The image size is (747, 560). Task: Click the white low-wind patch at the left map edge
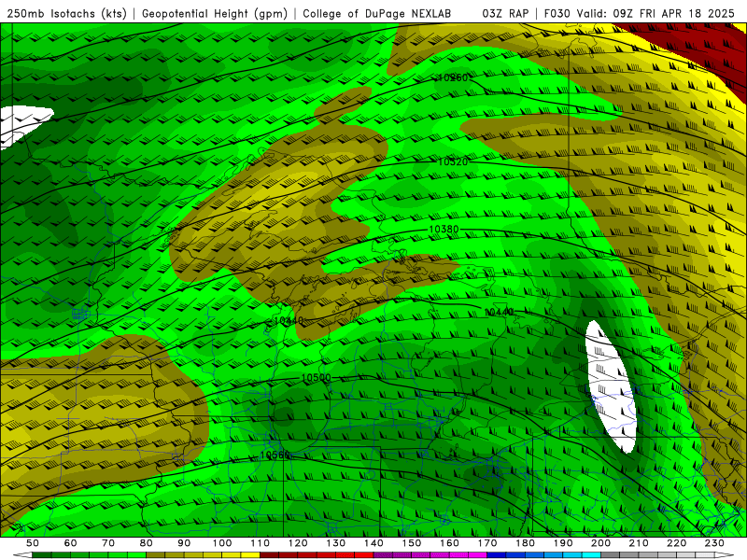[x=21, y=125]
